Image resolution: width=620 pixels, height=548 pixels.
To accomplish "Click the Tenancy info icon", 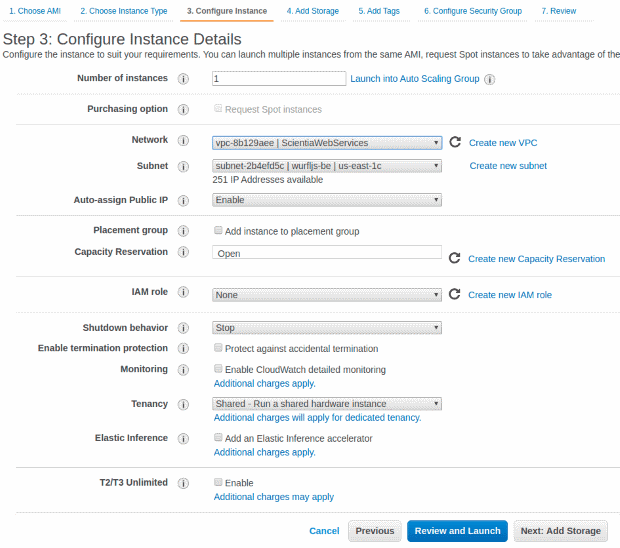I will point(183,404).
